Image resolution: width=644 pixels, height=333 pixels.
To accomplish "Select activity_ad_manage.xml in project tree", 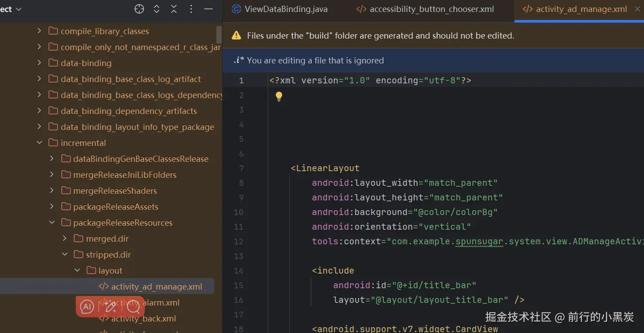I will tap(107, 286).
